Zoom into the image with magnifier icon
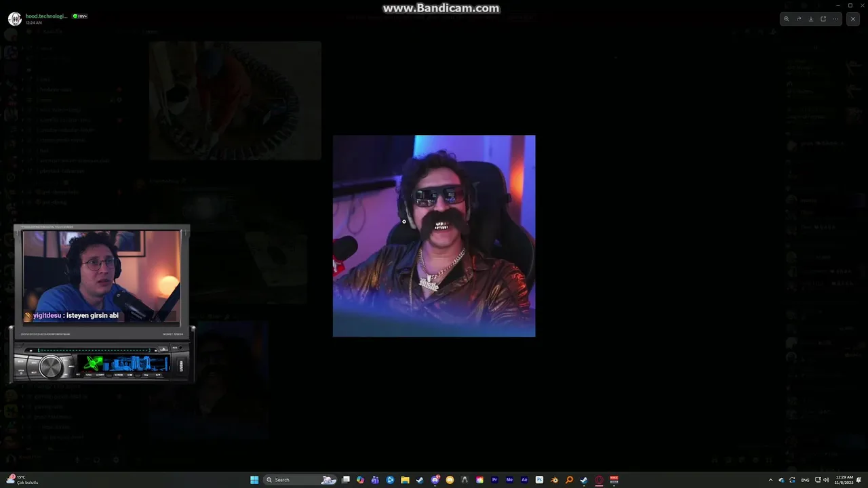 point(787,19)
